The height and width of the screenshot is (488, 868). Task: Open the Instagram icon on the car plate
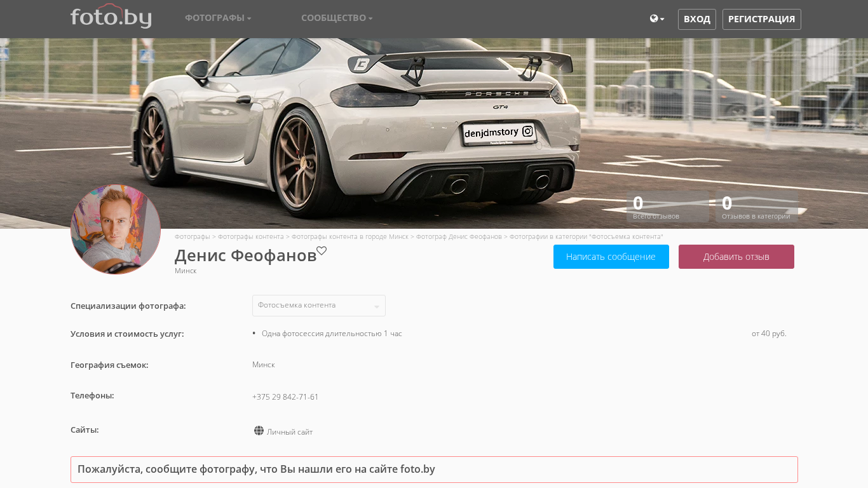(x=527, y=132)
